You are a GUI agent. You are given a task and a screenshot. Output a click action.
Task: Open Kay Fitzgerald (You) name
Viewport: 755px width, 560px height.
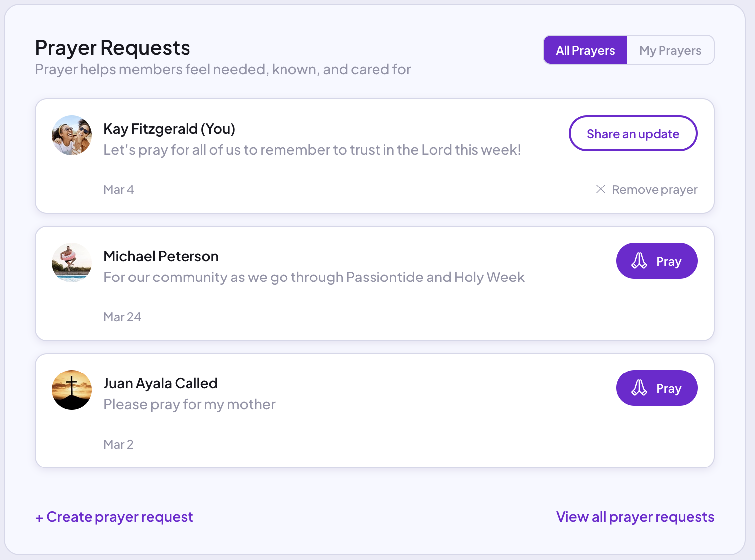tap(169, 129)
